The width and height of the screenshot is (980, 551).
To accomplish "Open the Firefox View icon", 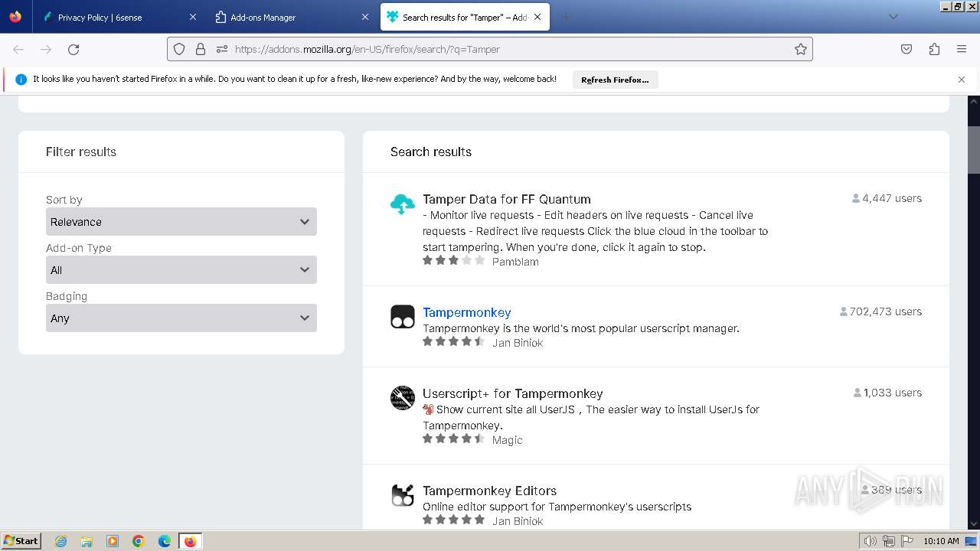I will pyautogui.click(x=15, y=17).
